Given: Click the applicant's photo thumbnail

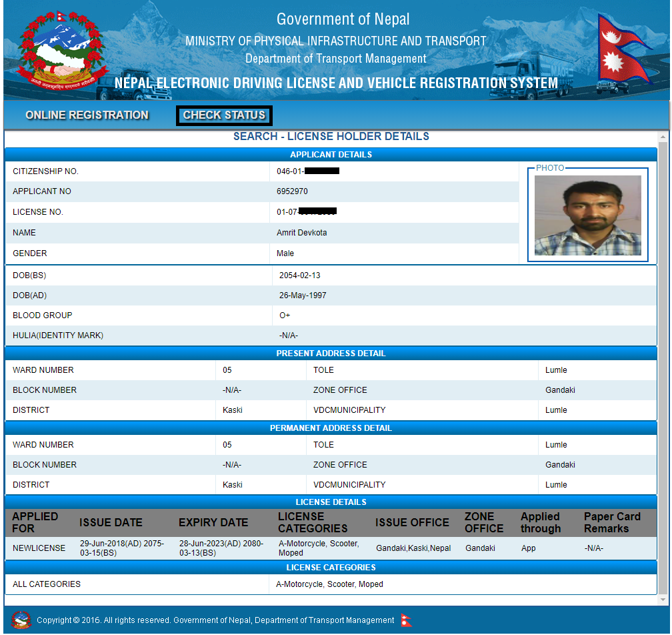Looking at the screenshot, I should 587,213.
